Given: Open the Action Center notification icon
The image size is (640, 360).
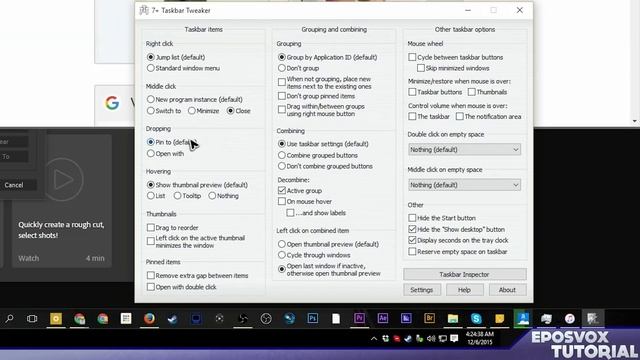Looking at the screenshot, I should (454, 338).
